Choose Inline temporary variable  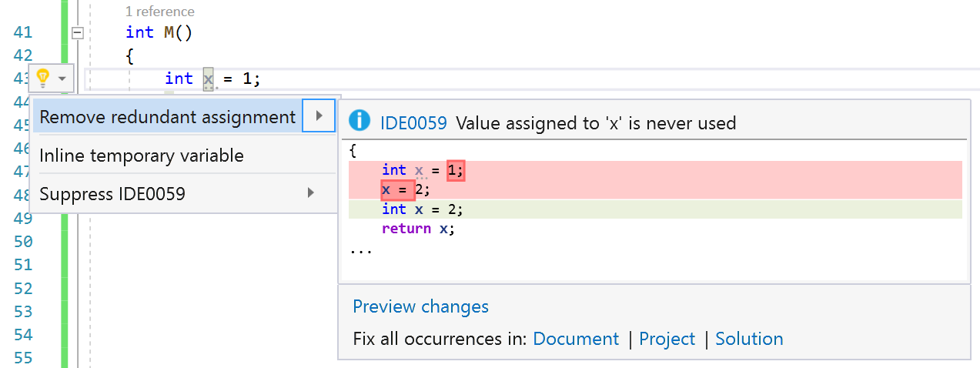point(142,156)
